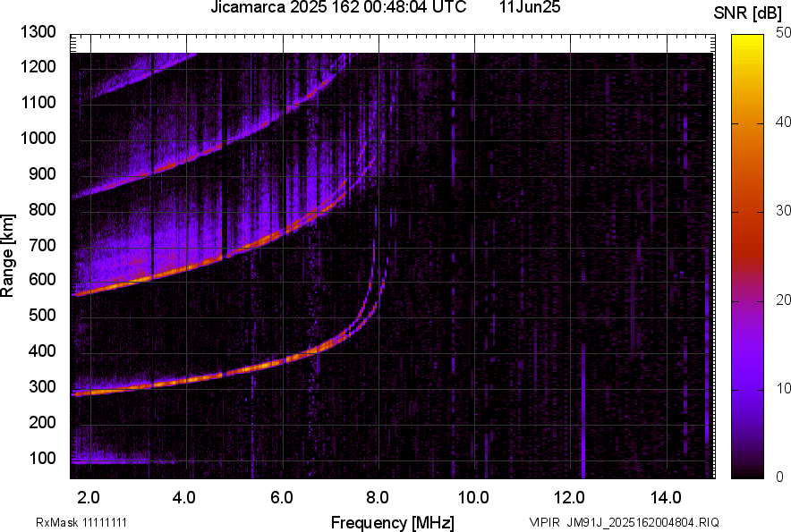Click the range tick label 900

point(42,173)
